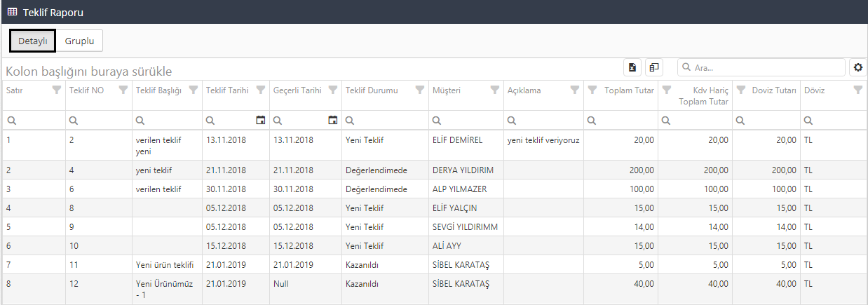Open the Geçerli Tarihi calendar picker
Screen dimensions: 868x305
click(333, 120)
